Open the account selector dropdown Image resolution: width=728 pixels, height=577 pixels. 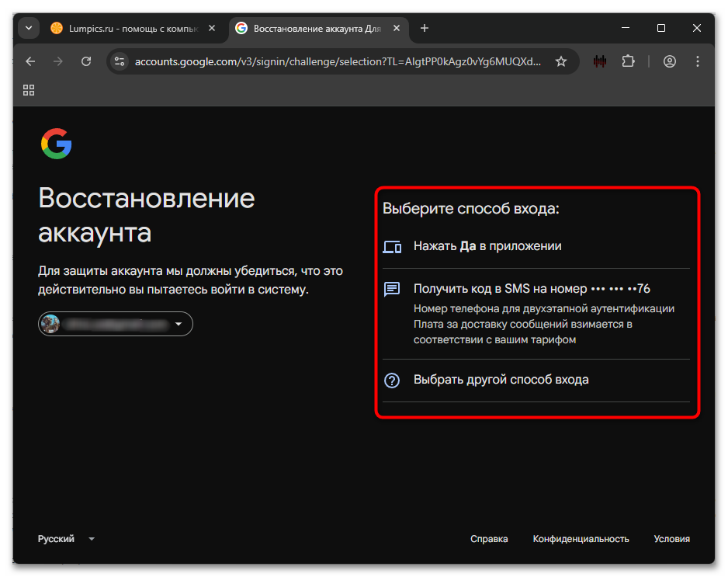pyautogui.click(x=115, y=324)
